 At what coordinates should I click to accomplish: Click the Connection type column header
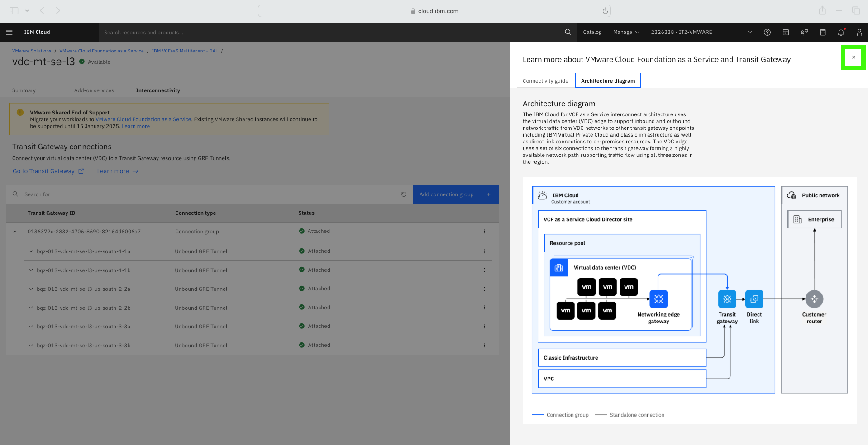(196, 213)
